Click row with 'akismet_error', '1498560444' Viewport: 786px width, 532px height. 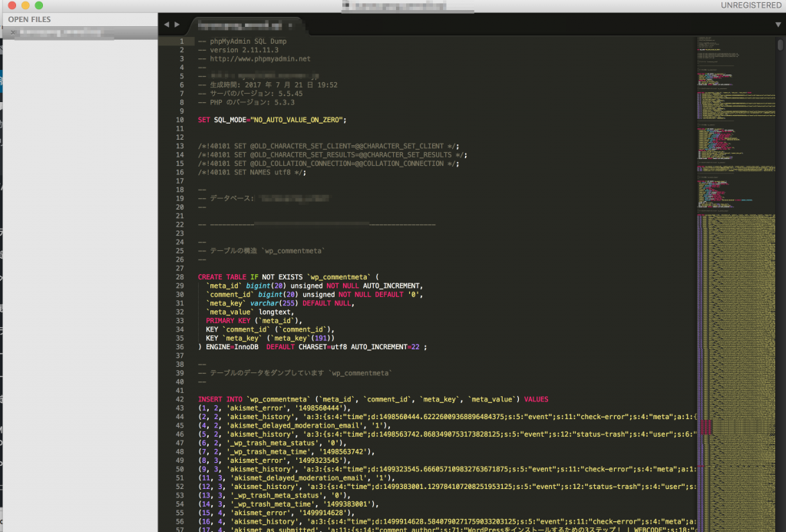[274, 408]
